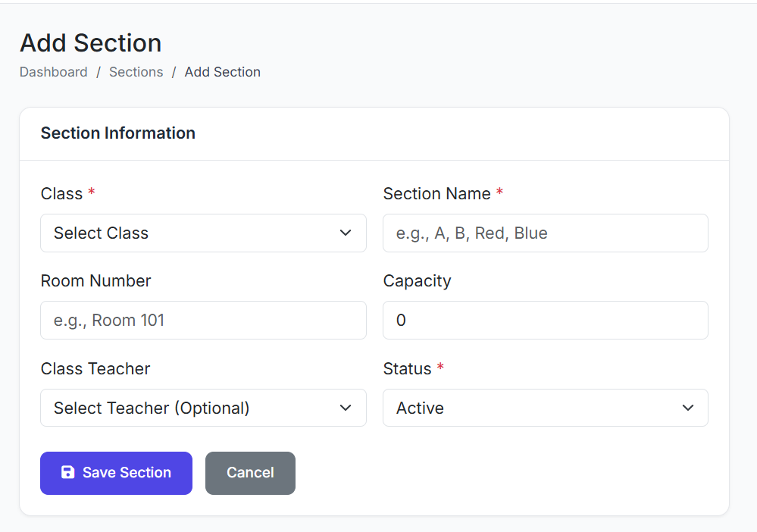Image resolution: width=757 pixels, height=532 pixels.
Task: Click the floppy disk save icon
Action: 67,472
